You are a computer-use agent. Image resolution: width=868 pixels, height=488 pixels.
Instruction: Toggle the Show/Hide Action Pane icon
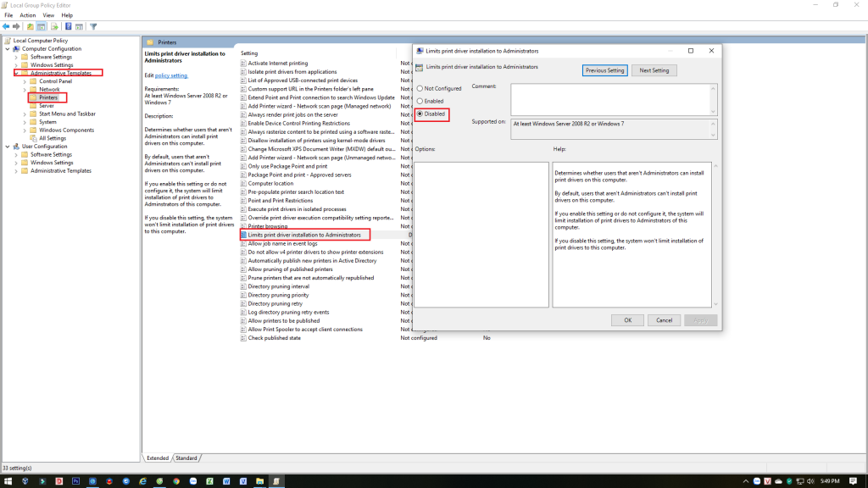79,26
